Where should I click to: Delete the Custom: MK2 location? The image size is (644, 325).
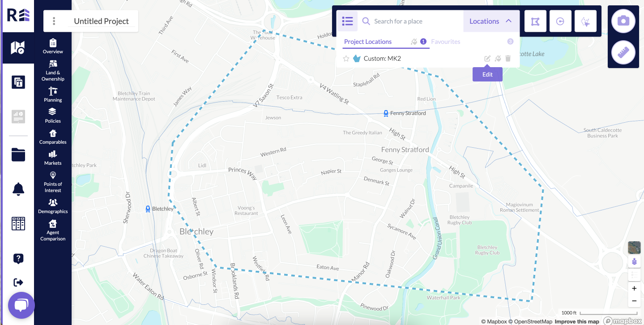click(x=508, y=59)
